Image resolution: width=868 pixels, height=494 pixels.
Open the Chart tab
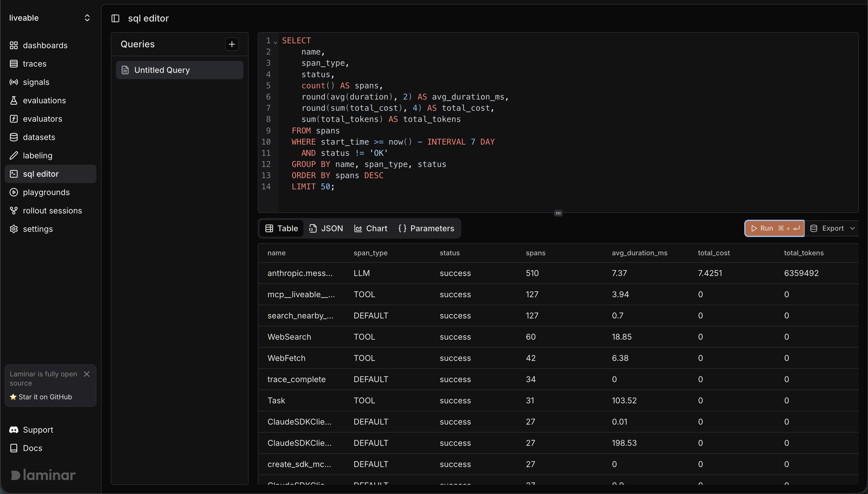[x=370, y=228]
